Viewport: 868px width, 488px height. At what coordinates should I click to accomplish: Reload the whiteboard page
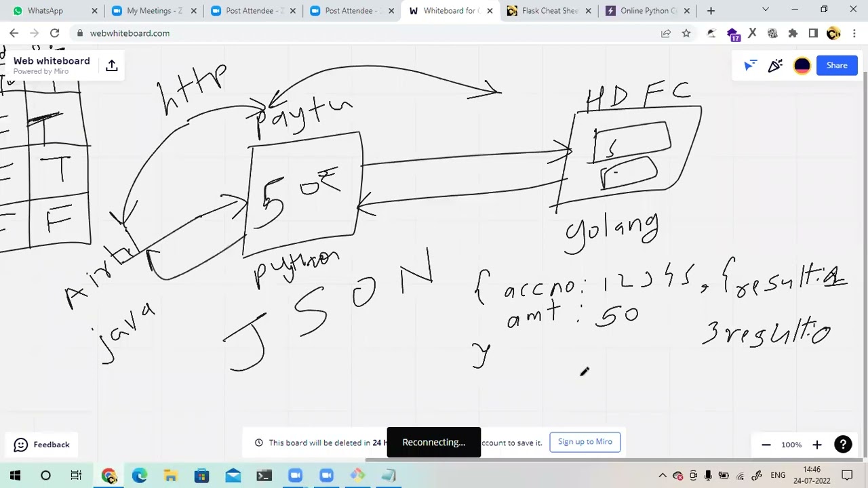tap(54, 33)
